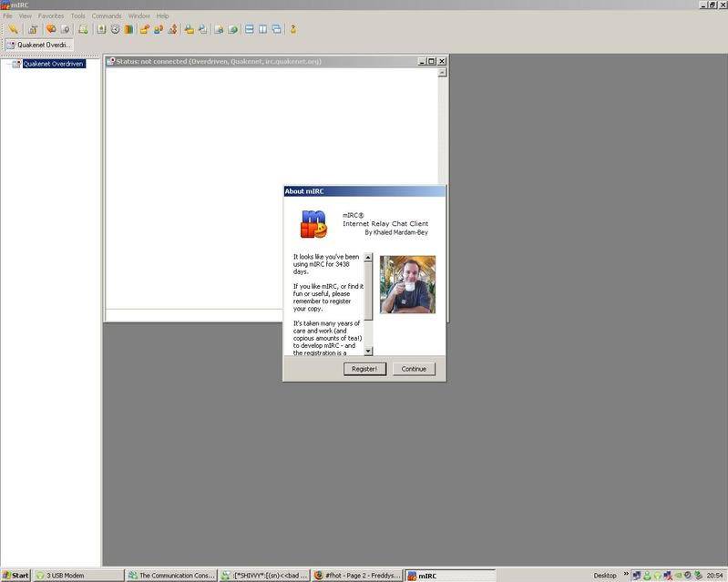This screenshot has width=728, height=582.
Task: Click the Register! button
Action: point(364,369)
